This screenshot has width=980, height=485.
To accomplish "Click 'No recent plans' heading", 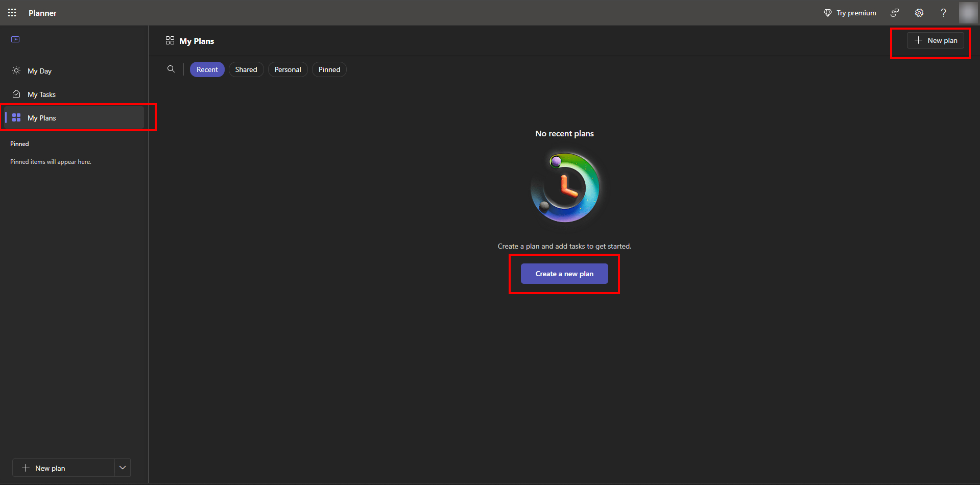I will 564,133.
